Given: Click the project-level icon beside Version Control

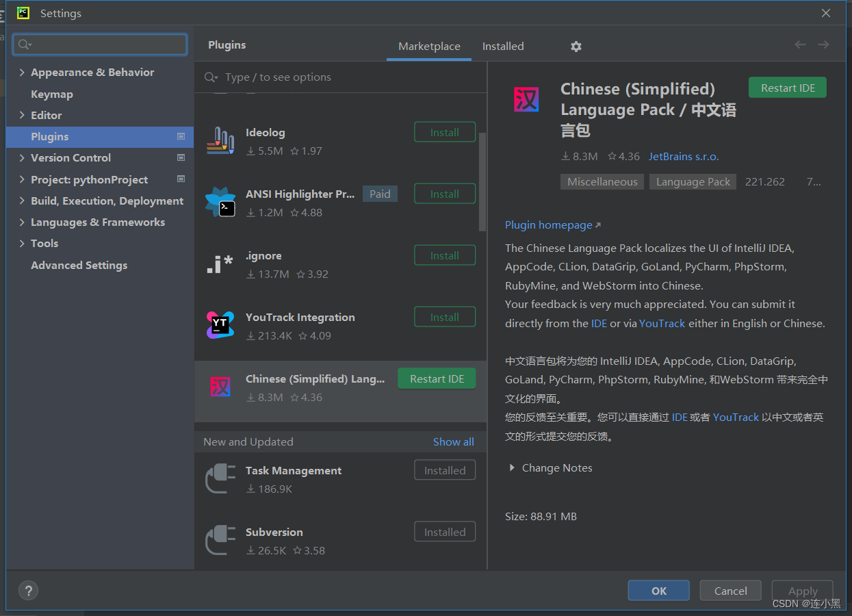Looking at the screenshot, I should [x=181, y=157].
